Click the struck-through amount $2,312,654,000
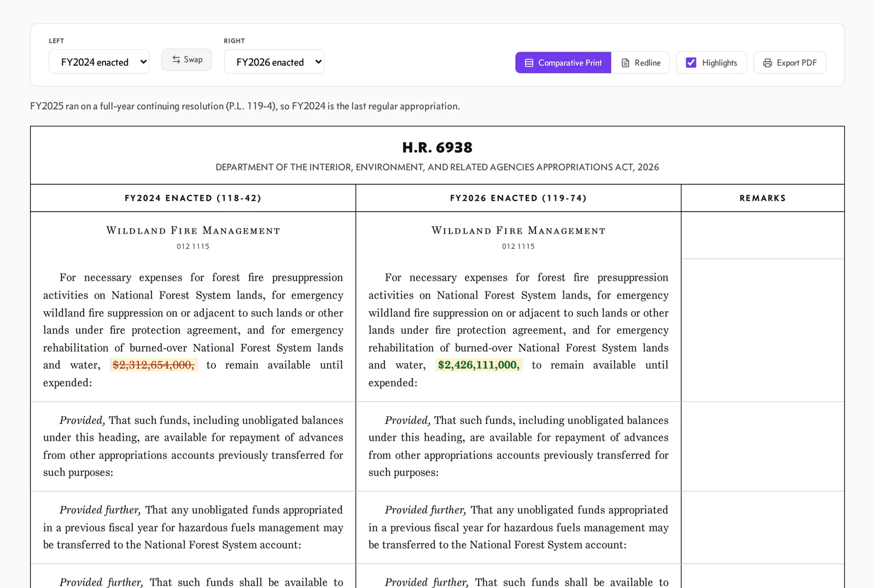The width and height of the screenshot is (875, 588). [x=153, y=365]
